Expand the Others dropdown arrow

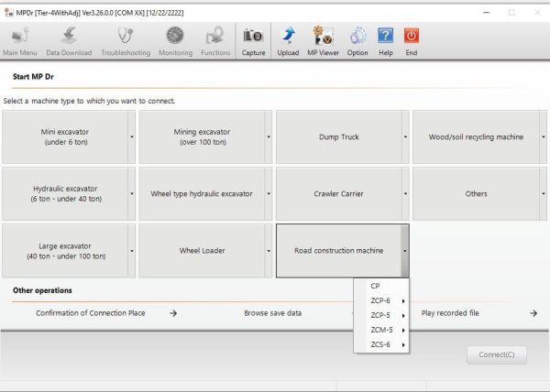tap(543, 194)
